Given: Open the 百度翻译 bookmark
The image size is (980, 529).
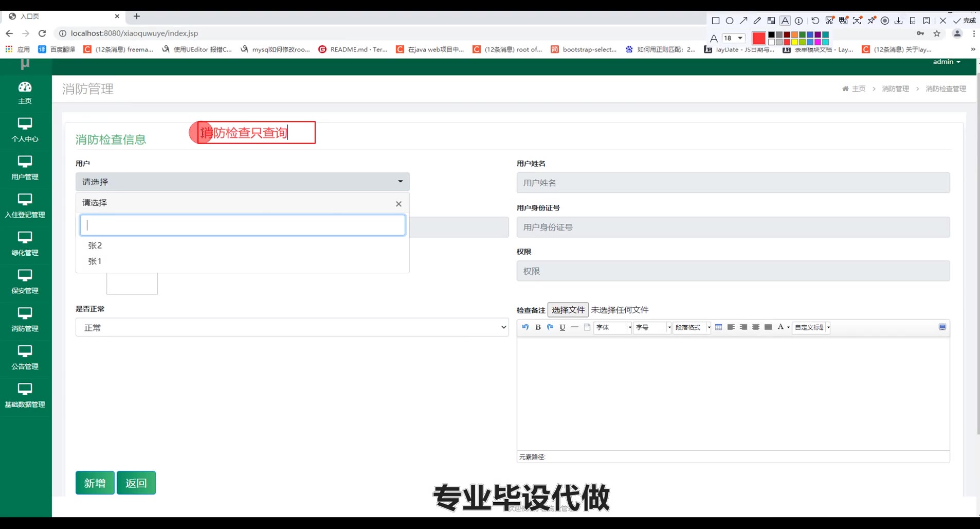Looking at the screenshot, I should [57, 49].
